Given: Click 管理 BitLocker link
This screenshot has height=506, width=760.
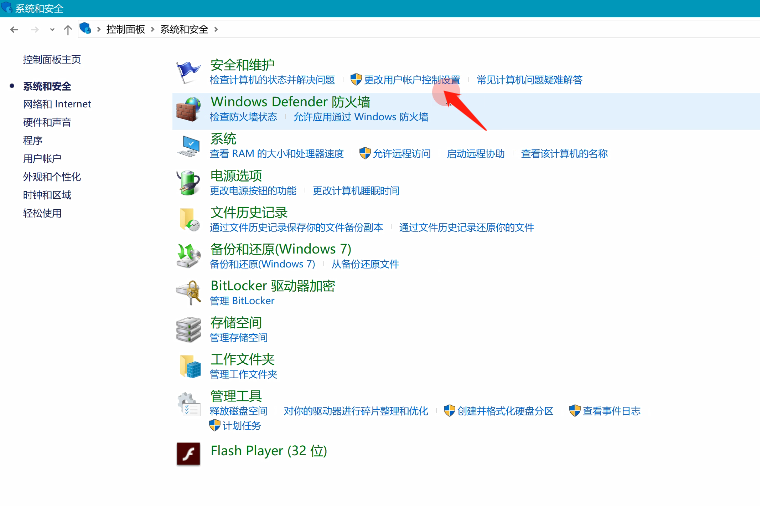Looking at the screenshot, I should click(x=242, y=301).
